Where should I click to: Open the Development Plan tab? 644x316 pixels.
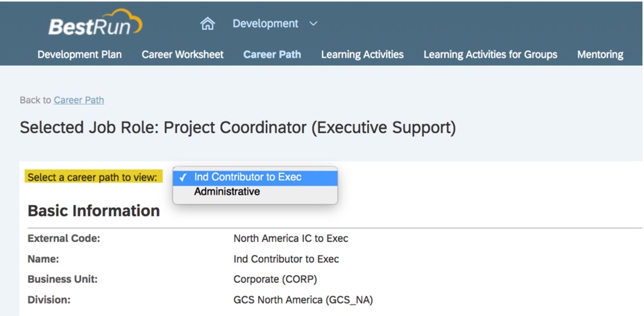(x=79, y=54)
